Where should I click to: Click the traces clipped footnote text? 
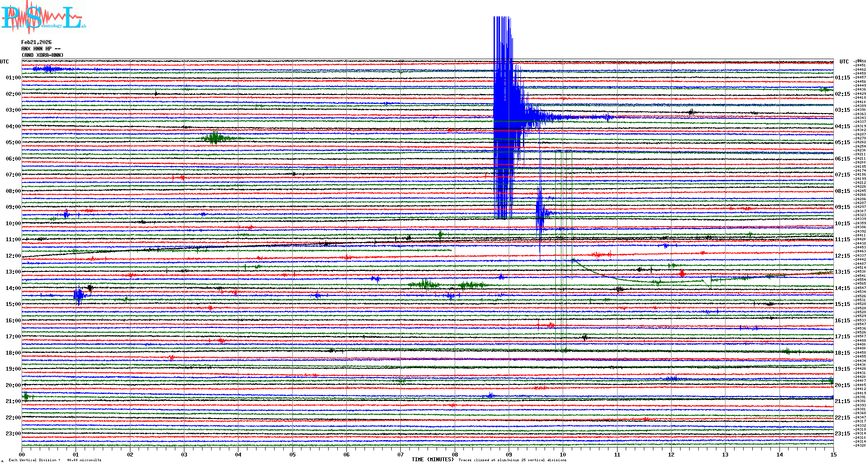(x=512, y=460)
